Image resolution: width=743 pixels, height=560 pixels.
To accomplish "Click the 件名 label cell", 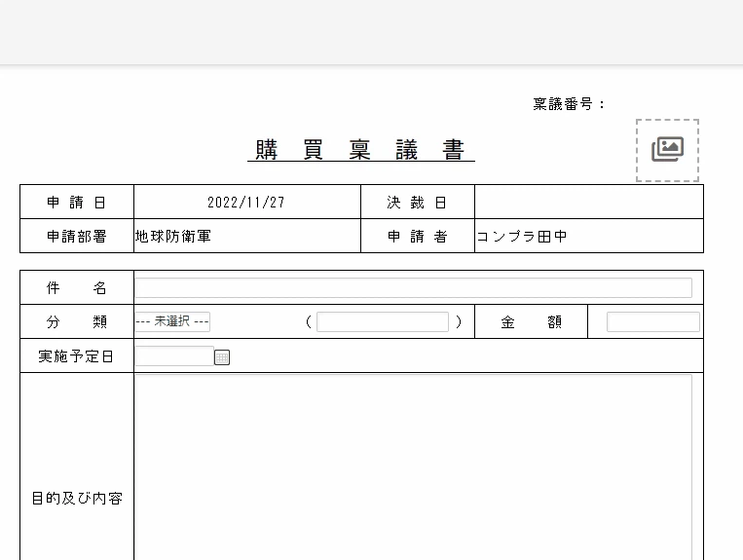I will (x=77, y=287).
